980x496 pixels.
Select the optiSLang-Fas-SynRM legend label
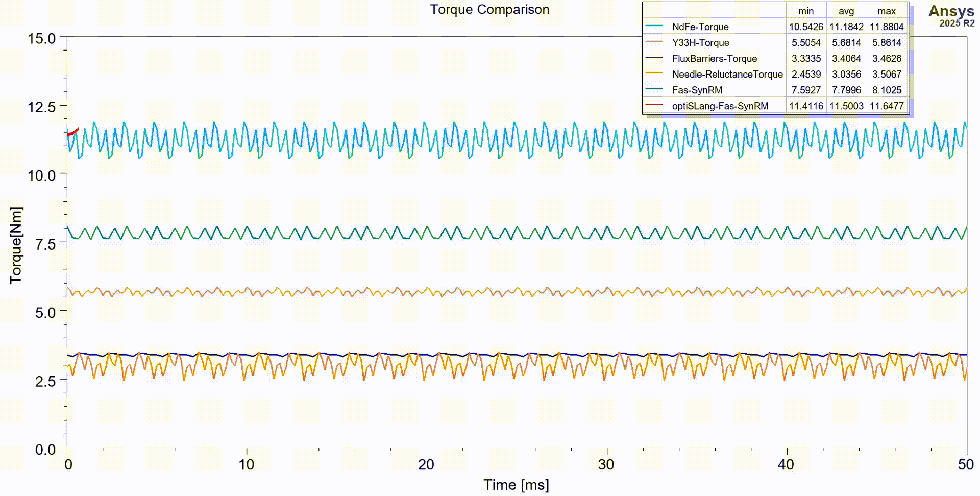[720, 106]
